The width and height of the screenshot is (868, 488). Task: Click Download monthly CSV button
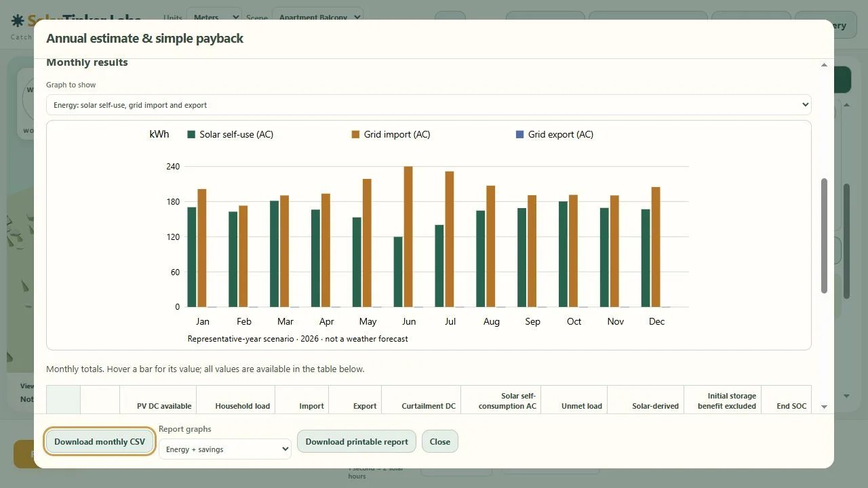click(x=100, y=441)
